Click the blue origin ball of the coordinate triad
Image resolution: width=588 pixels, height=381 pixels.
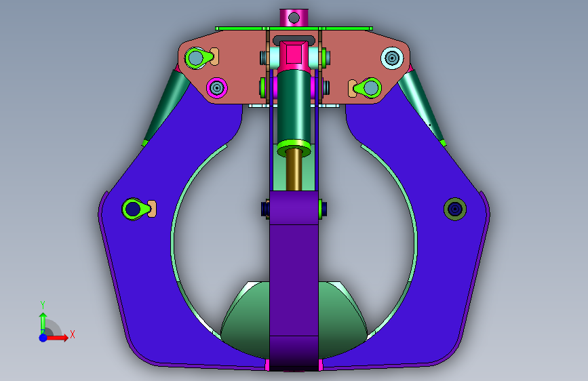click(43, 338)
